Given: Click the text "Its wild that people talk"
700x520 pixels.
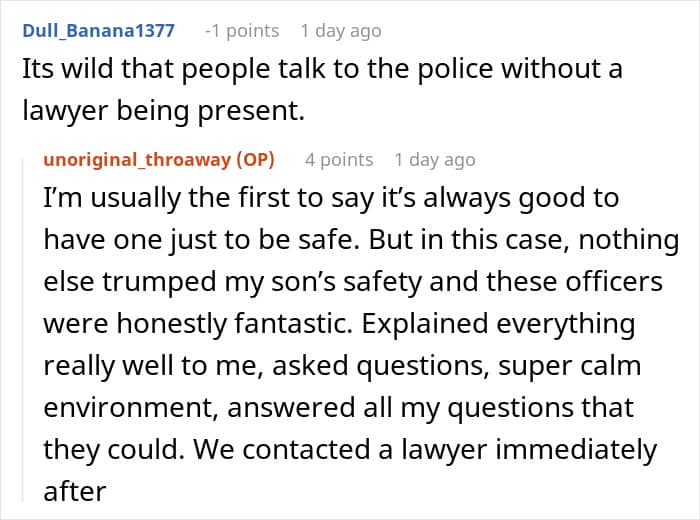Looking at the screenshot, I should pos(174,69).
